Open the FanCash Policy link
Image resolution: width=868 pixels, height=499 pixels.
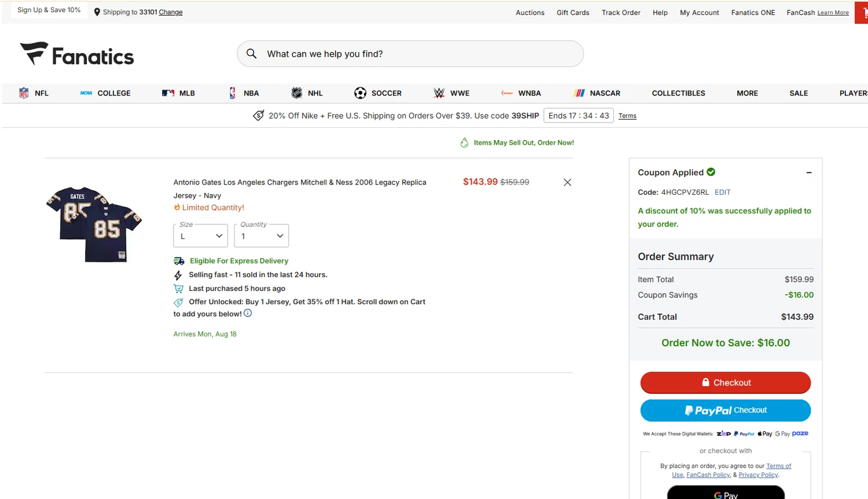(708, 475)
